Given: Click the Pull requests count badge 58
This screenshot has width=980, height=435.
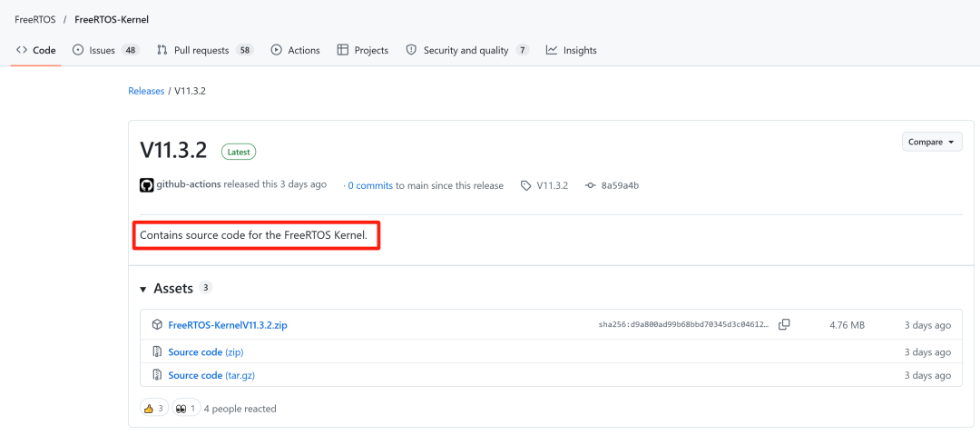Looking at the screenshot, I should coord(245,50).
